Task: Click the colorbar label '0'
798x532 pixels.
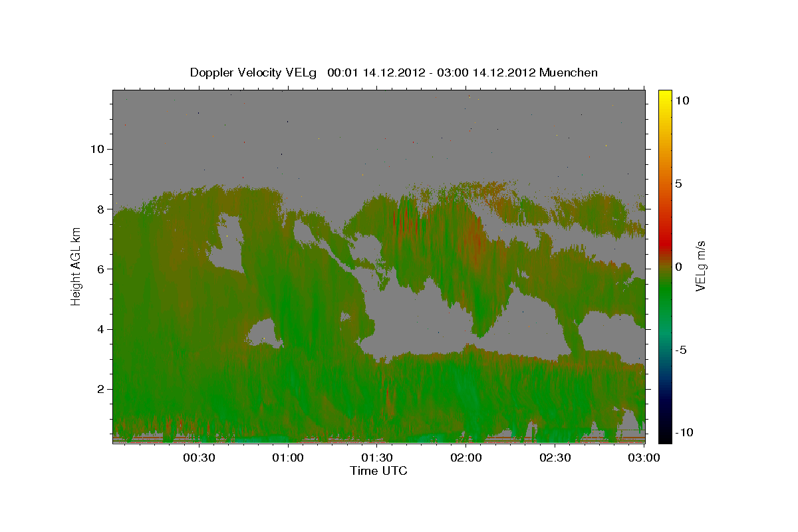Action: tap(679, 267)
